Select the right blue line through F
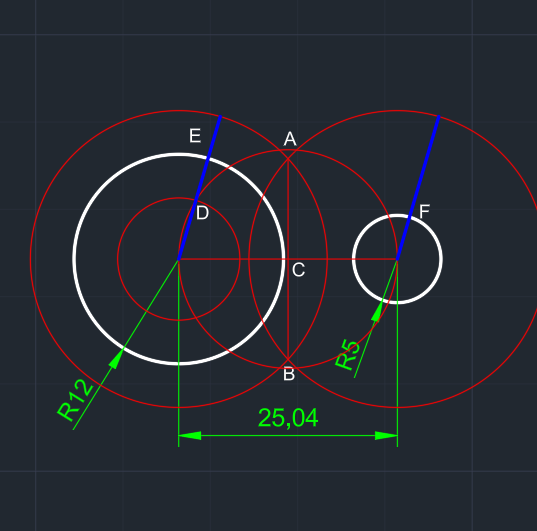Image resolution: width=537 pixels, height=531 pixels. click(x=418, y=188)
